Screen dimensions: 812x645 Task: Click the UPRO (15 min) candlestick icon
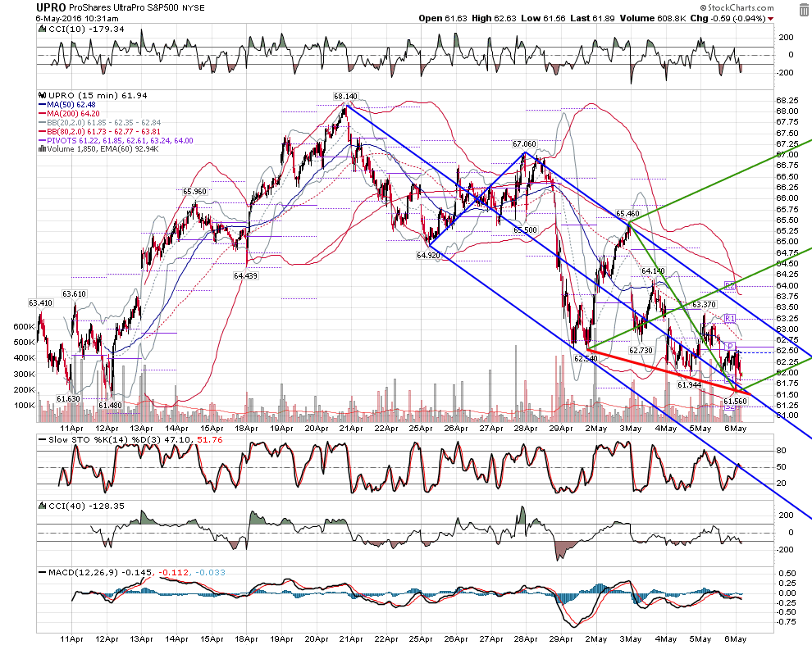[42, 95]
